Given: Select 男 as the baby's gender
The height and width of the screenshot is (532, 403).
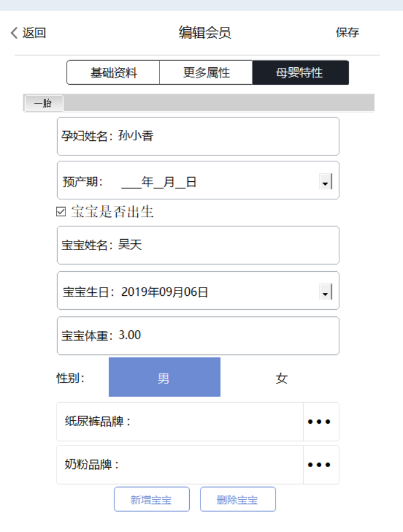Looking at the screenshot, I should 164,377.
